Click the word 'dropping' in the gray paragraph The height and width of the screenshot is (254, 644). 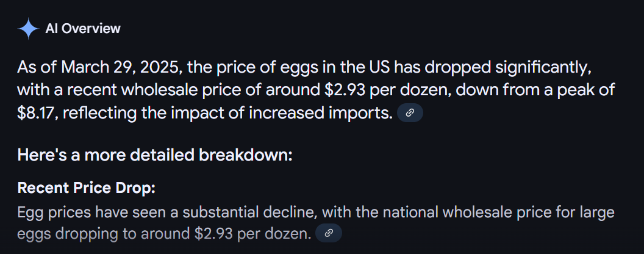point(85,233)
